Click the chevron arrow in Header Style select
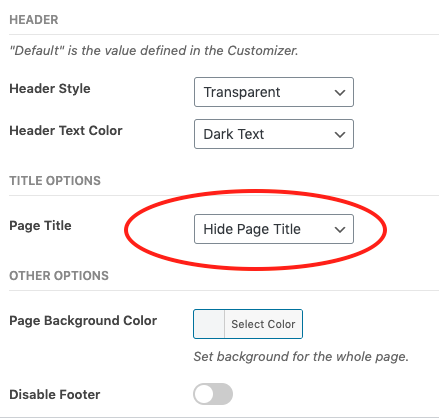Image resolution: width=439 pixels, height=418 pixels. click(340, 93)
